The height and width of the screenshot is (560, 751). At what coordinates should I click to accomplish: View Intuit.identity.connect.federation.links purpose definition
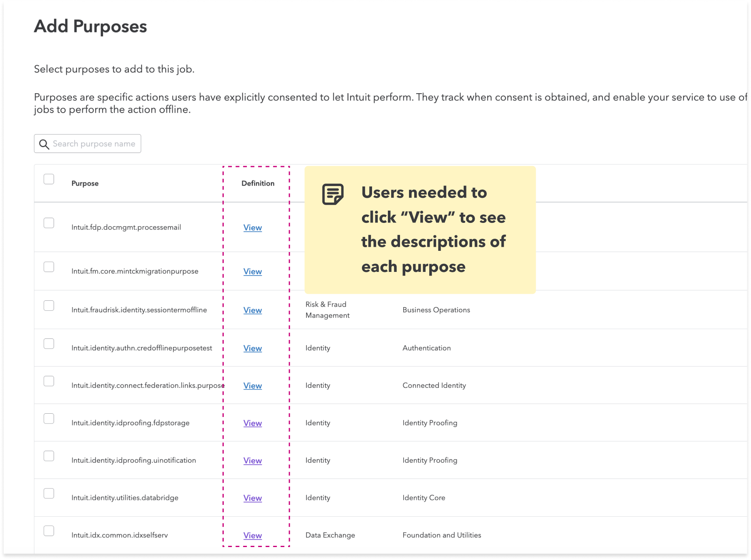point(252,386)
